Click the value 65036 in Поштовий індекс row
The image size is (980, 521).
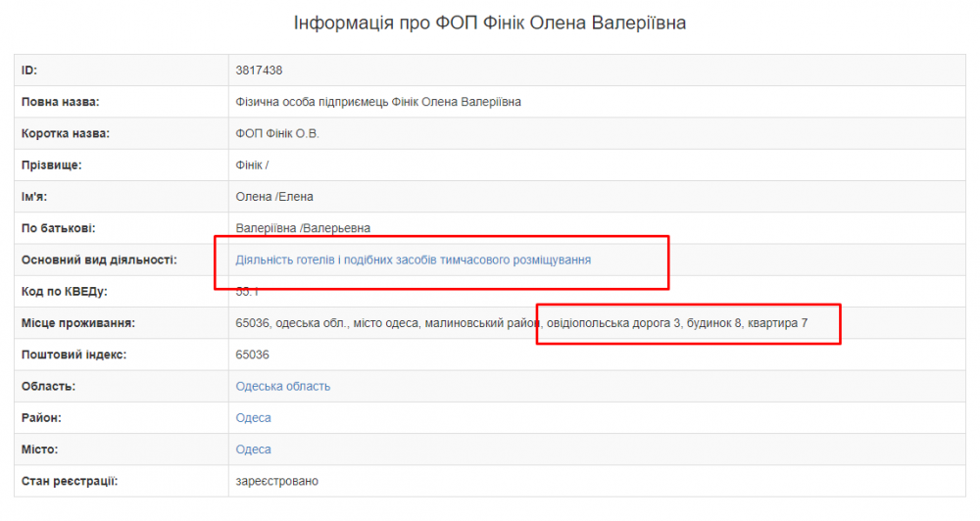pos(252,355)
